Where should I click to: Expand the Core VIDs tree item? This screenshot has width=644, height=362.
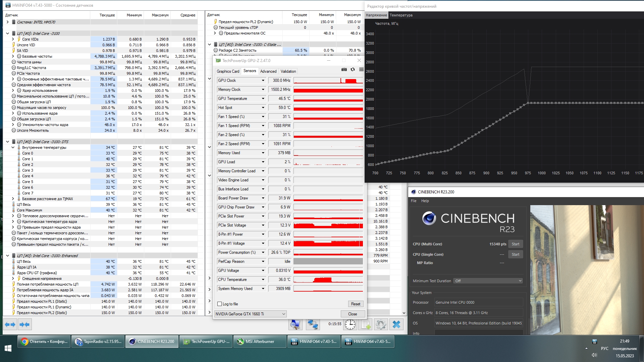pyautogui.click(x=13, y=39)
